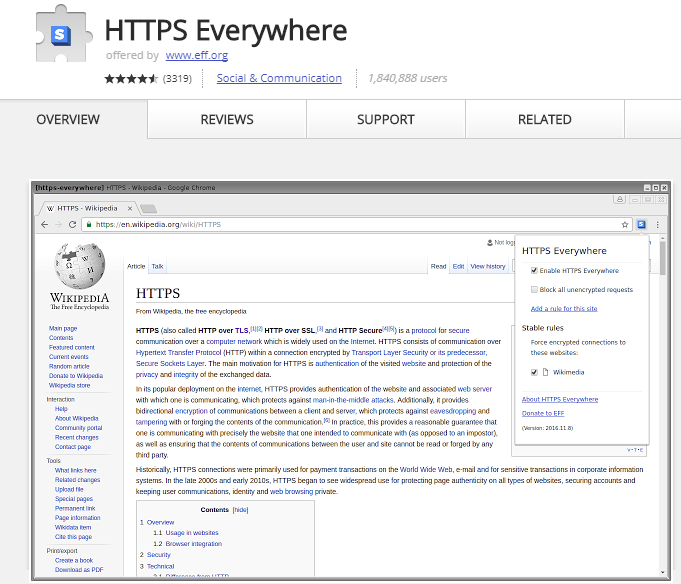Click the HTTPS Everywhere puzzle piece logo
This screenshot has width=681, height=584.
tap(64, 34)
